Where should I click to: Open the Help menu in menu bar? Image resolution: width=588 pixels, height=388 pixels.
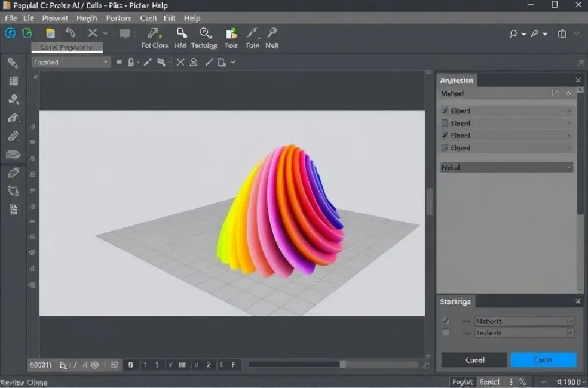coord(192,18)
